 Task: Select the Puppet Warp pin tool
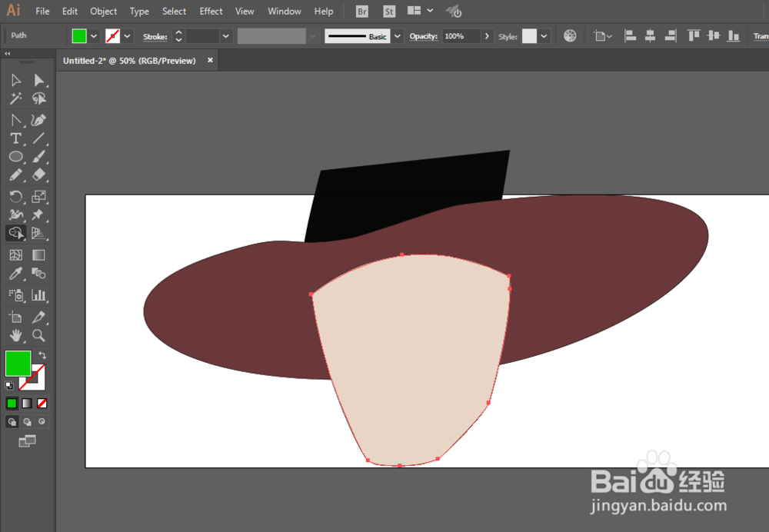coord(38,214)
